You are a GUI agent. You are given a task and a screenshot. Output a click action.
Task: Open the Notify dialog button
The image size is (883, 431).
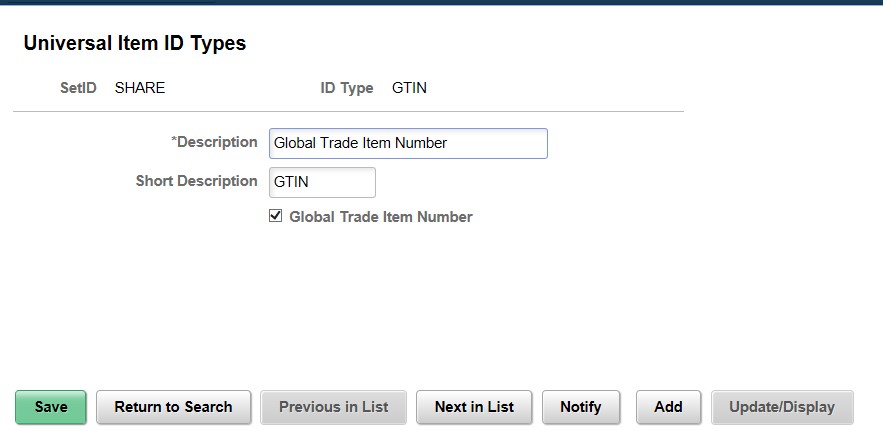tap(580, 407)
